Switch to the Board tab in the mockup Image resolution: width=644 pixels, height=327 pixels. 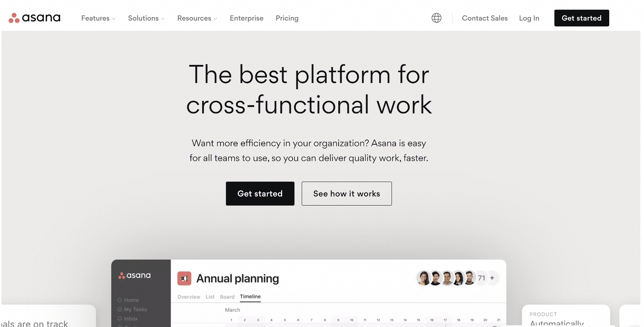click(227, 297)
